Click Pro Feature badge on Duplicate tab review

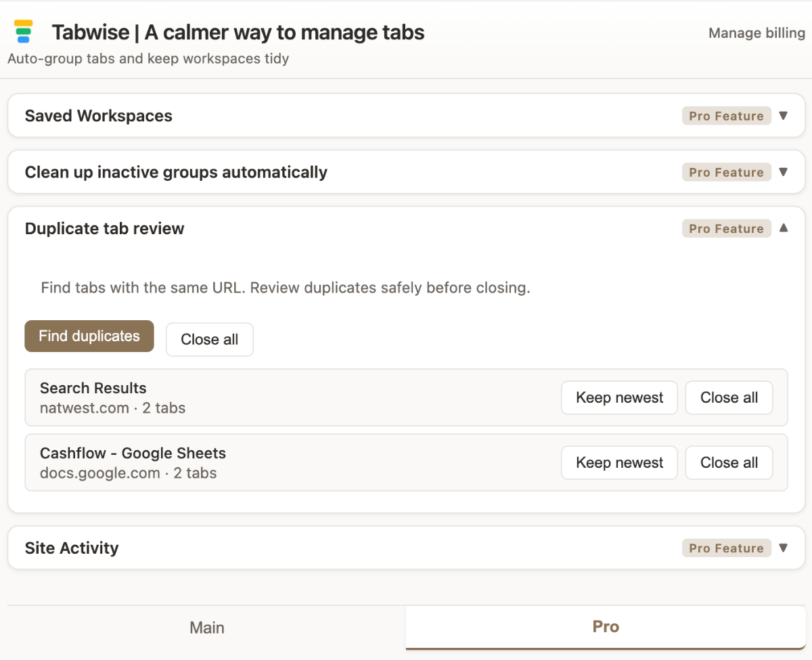726,229
